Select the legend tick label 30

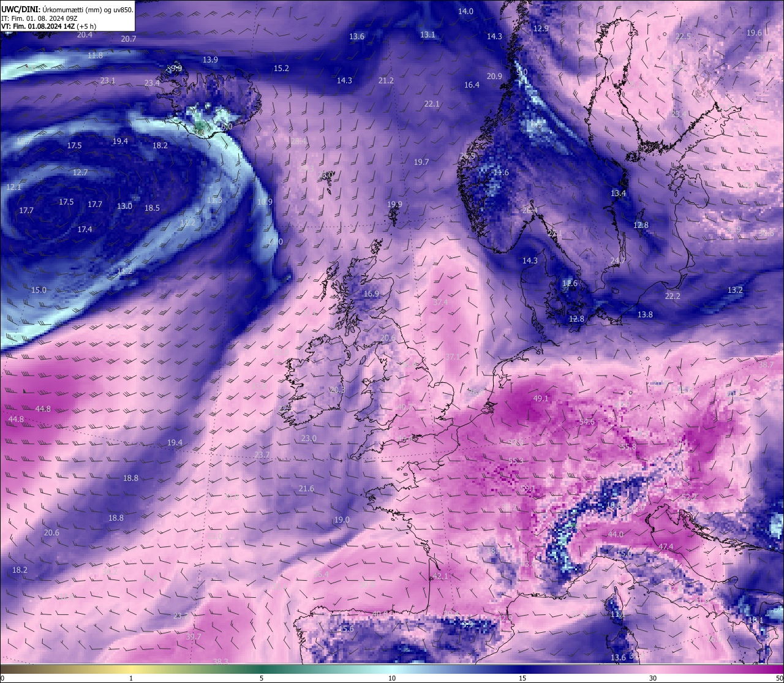653,678
